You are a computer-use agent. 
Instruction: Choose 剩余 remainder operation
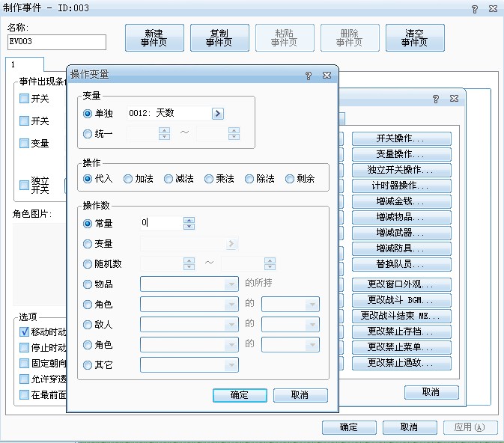click(290, 179)
